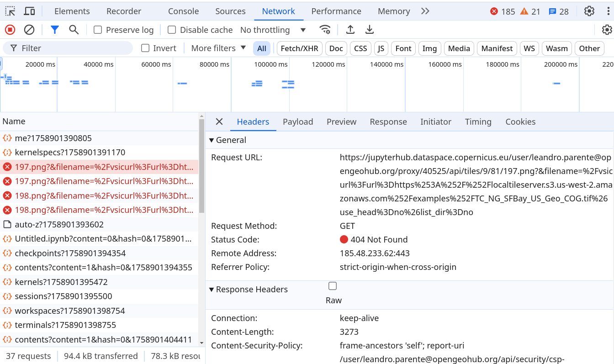The width and height of the screenshot is (614, 364).
Task: Enable the Preserve log checkbox
Action: pyautogui.click(x=98, y=30)
